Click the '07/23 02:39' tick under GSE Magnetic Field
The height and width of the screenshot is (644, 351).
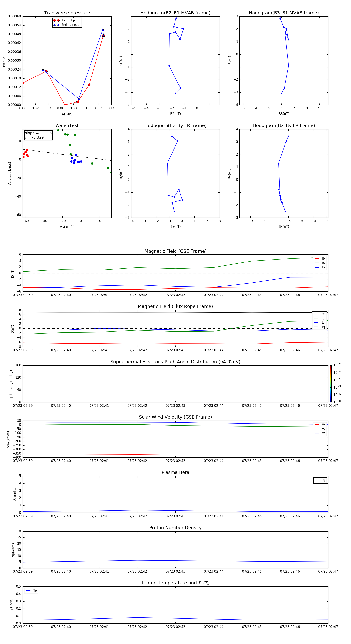click(x=23, y=295)
